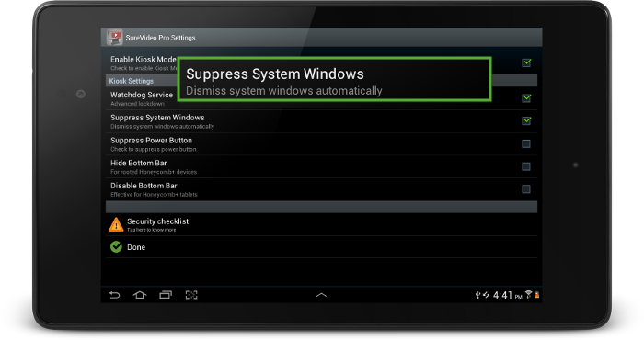Tap the SureVideo Pro app icon
Image resolution: width=644 pixels, height=340 pixels.
pyautogui.click(x=115, y=38)
